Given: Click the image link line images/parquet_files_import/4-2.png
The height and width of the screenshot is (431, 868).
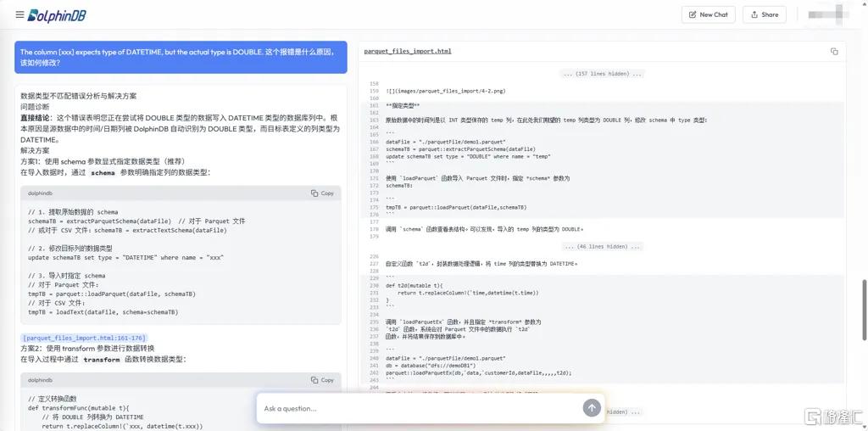Looking at the screenshot, I should pyautogui.click(x=445, y=91).
